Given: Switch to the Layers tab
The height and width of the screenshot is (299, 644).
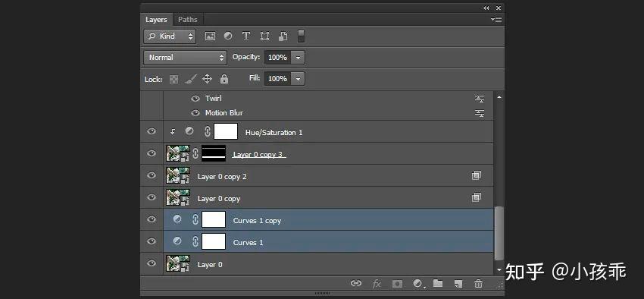Looking at the screenshot, I should (157, 20).
